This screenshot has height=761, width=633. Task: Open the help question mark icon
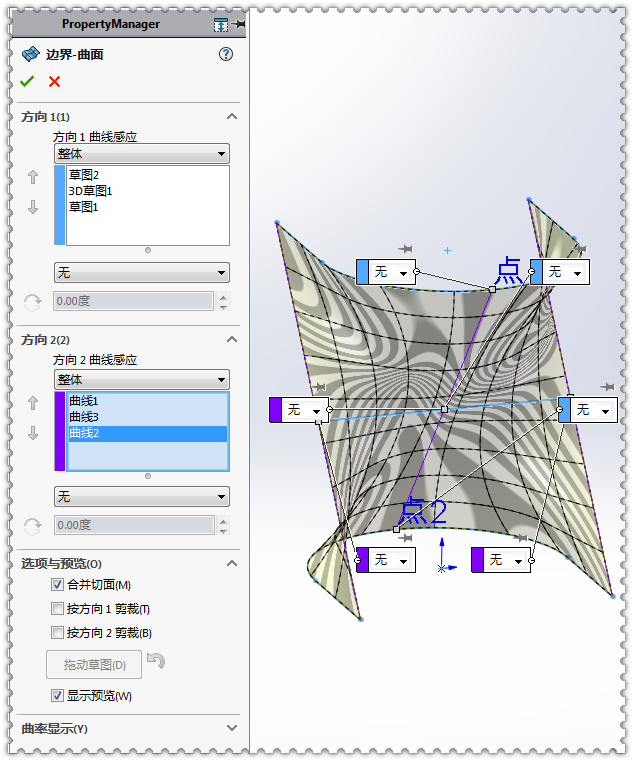pos(226,54)
